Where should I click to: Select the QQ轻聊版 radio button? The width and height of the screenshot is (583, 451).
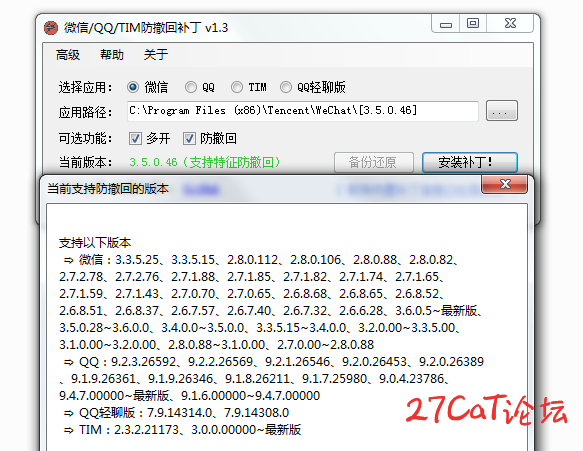[286, 87]
